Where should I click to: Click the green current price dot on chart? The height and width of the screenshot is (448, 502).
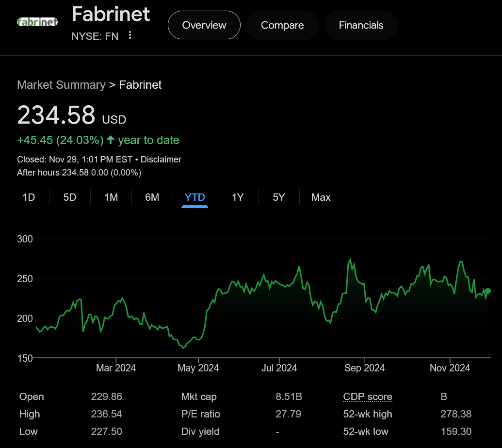487,291
